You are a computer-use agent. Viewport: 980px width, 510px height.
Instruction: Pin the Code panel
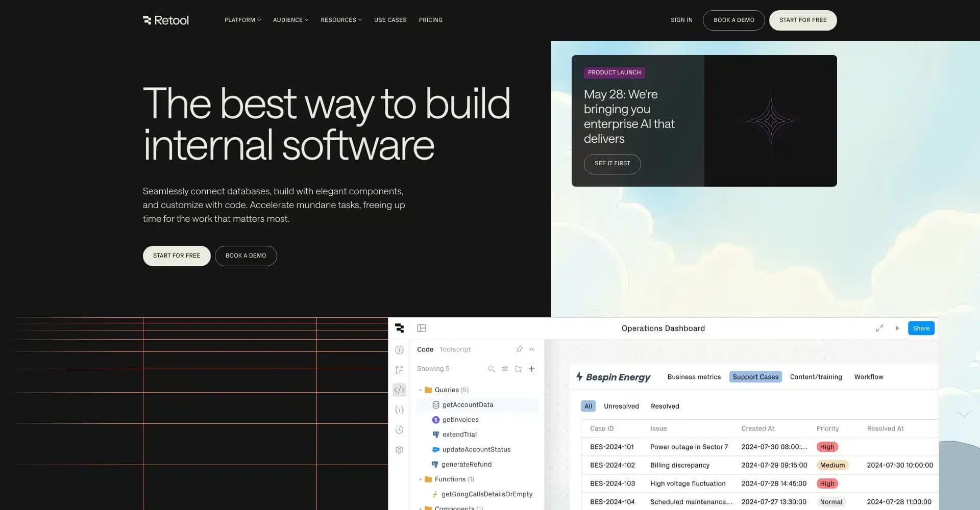point(519,349)
